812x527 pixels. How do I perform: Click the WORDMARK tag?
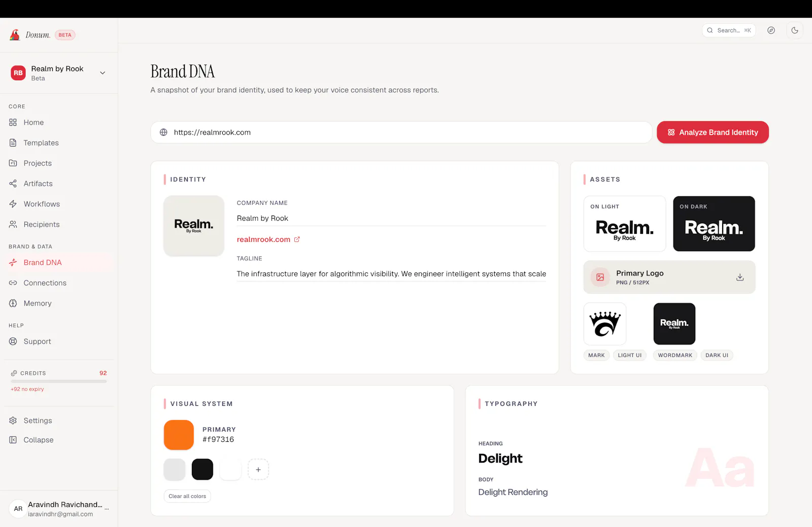675,356
